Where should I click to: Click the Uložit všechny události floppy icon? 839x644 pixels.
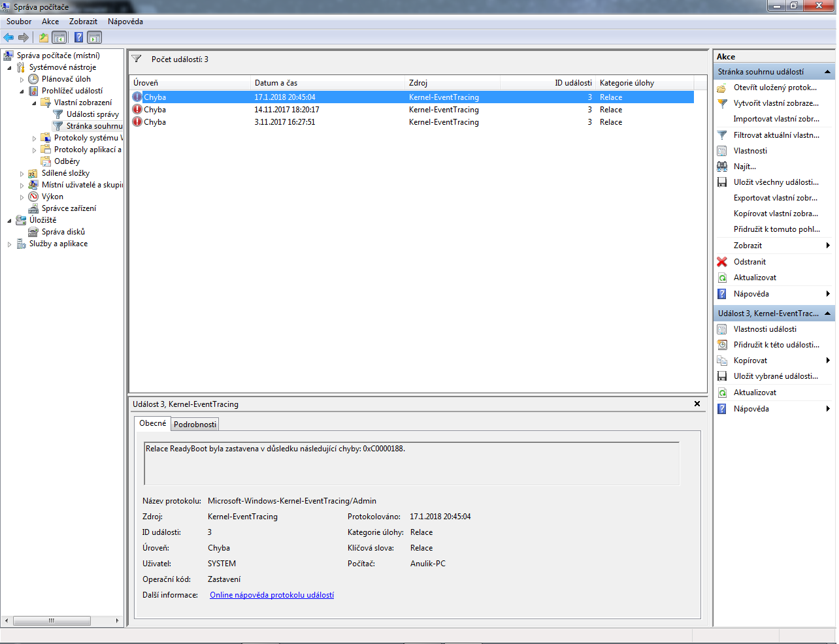(x=722, y=182)
